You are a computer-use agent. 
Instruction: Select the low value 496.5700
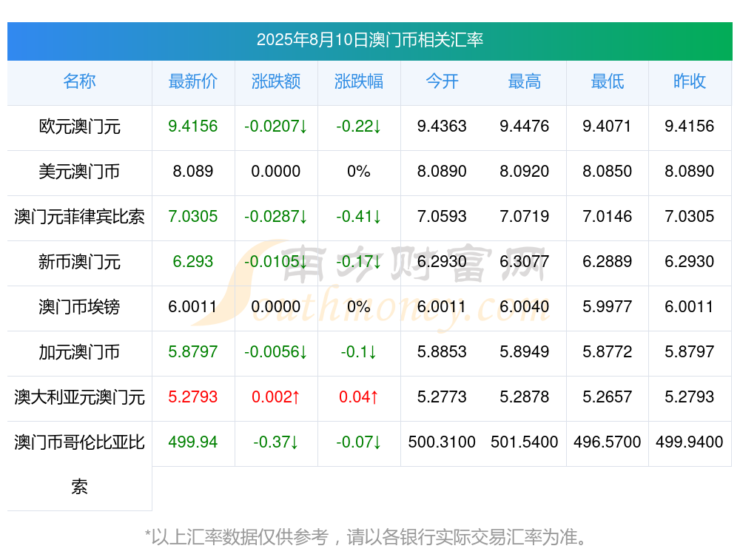click(x=607, y=442)
